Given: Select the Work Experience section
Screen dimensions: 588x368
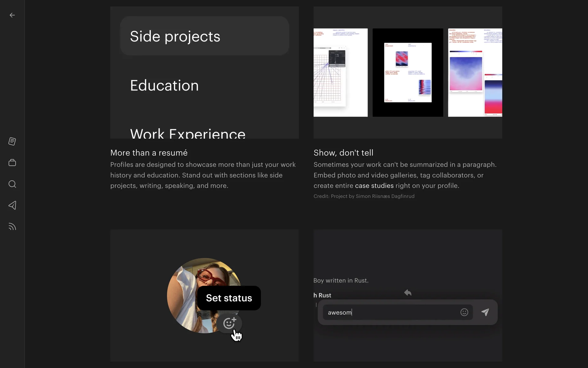Looking at the screenshot, I should pos(187,133).
